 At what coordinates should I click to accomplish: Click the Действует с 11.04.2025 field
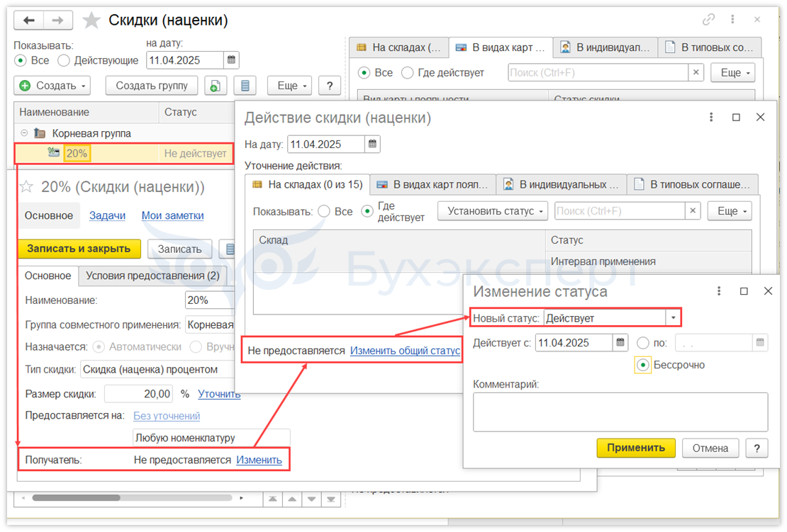pyautogui.click(x=575, y=342)
